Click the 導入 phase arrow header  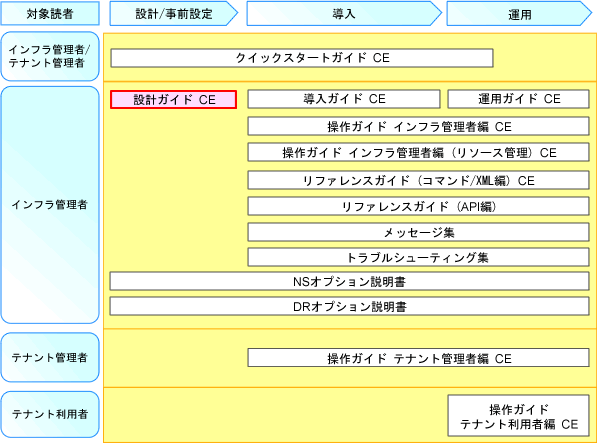point(344,14)
